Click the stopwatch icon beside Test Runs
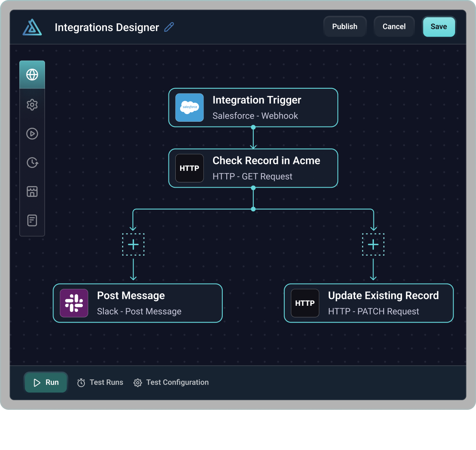Screen dimensions: 476x450 (81, 382)
